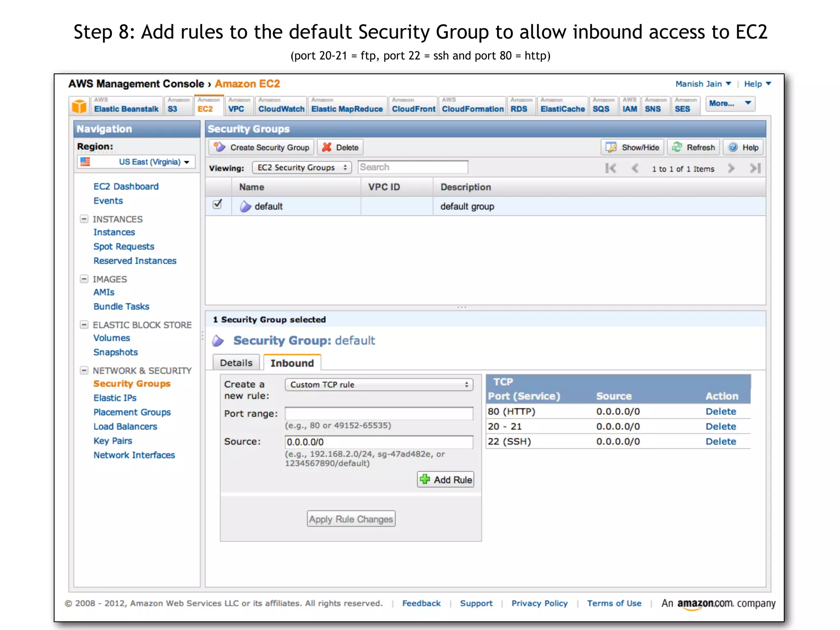Switch to the CloudFormation service tab
The height and width of the screenshot is (630, 840).
click(472, 105)
